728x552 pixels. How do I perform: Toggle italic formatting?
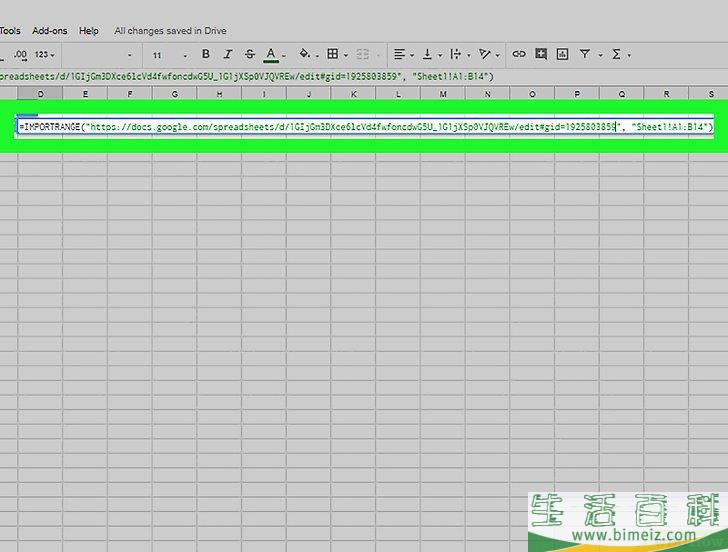tap(228, 54)
